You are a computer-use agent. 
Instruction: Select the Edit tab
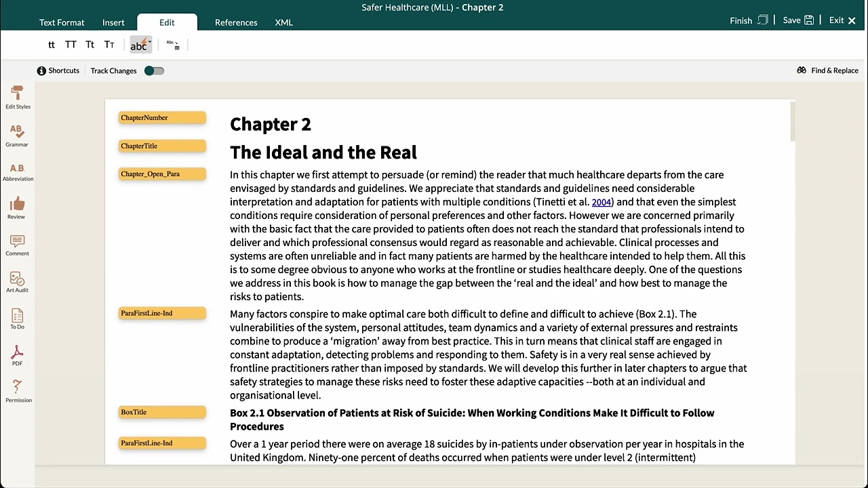pos(167,22)
